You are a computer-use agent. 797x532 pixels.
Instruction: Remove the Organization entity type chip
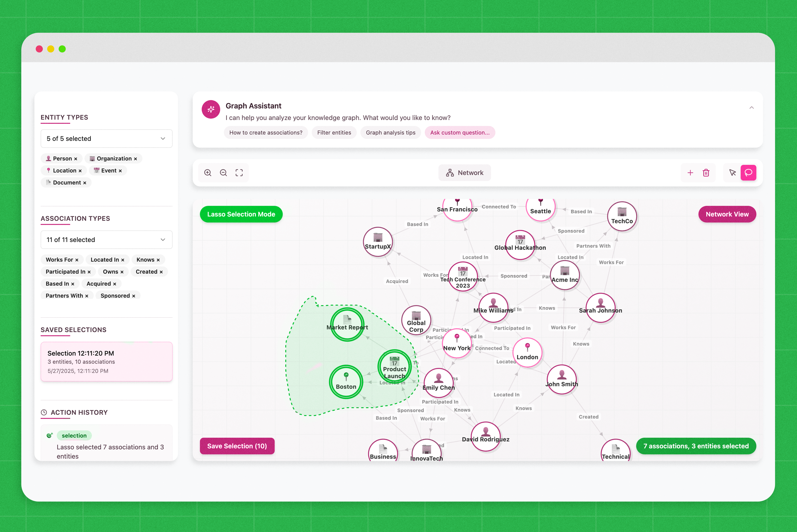pyautogui.click(x=135, y=159)
